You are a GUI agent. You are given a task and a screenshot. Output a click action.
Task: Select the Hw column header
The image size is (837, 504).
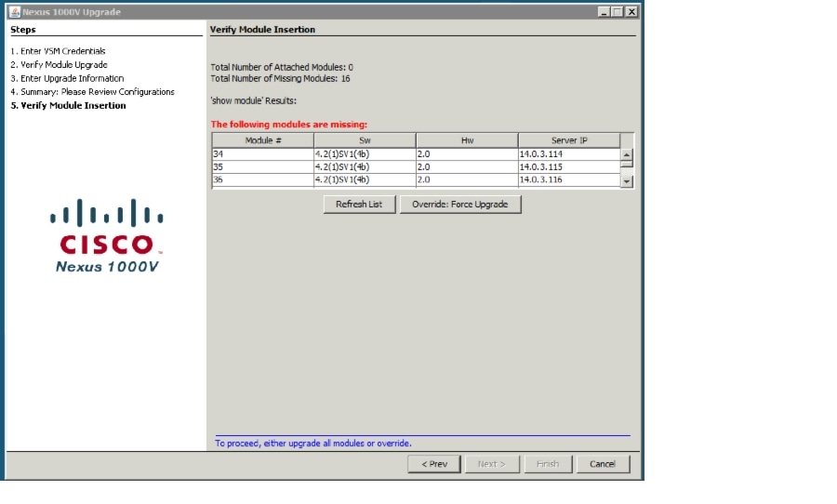[467, 140]
